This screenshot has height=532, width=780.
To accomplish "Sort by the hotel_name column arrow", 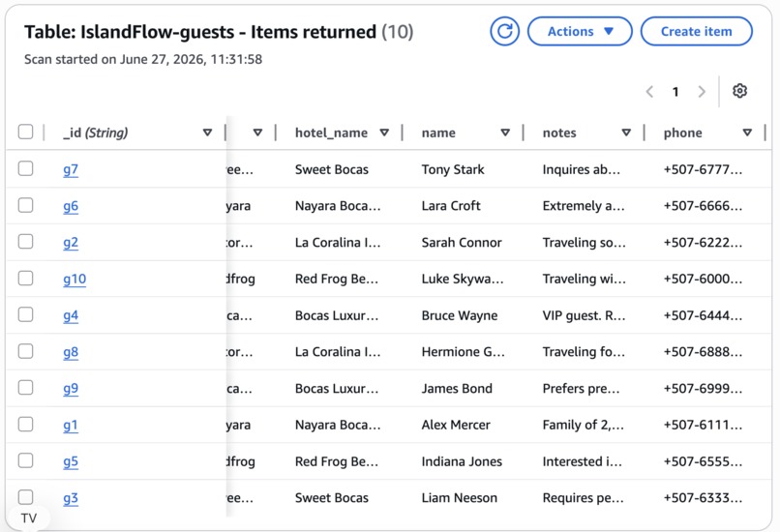I will click(x=384, y=133).
